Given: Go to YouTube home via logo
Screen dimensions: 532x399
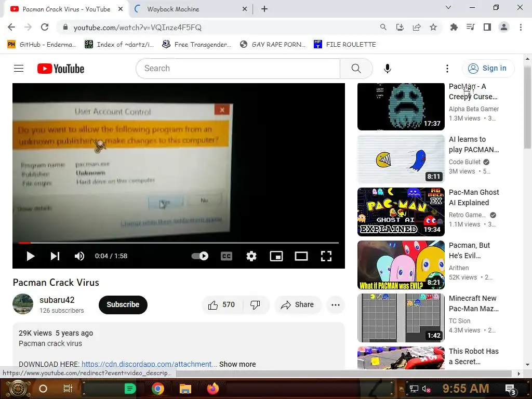Looking at the screenshot, I should click(x=61, y=69).
